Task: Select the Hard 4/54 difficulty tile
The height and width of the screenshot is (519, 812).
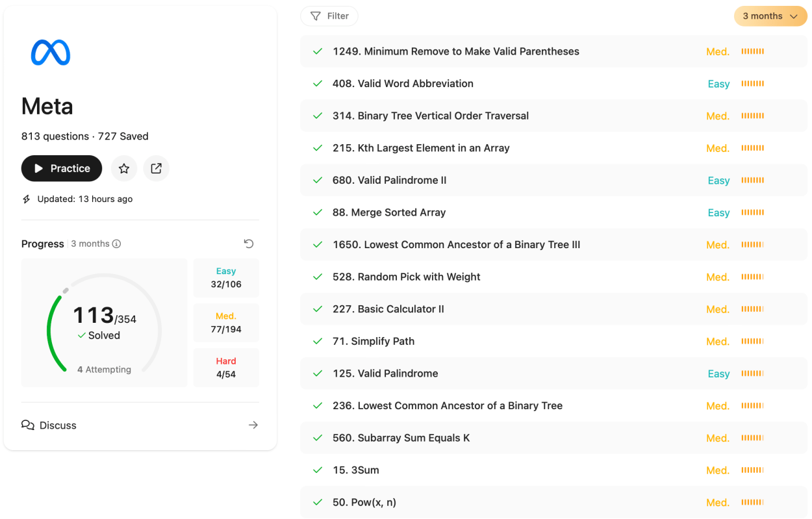Action: [x=226, y=368]
